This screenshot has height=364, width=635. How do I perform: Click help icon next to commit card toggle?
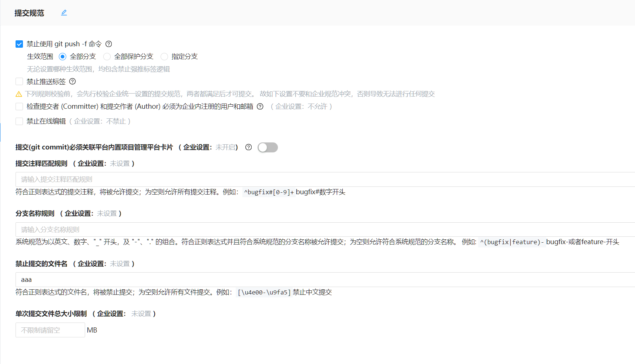click(x=249, y=147)
